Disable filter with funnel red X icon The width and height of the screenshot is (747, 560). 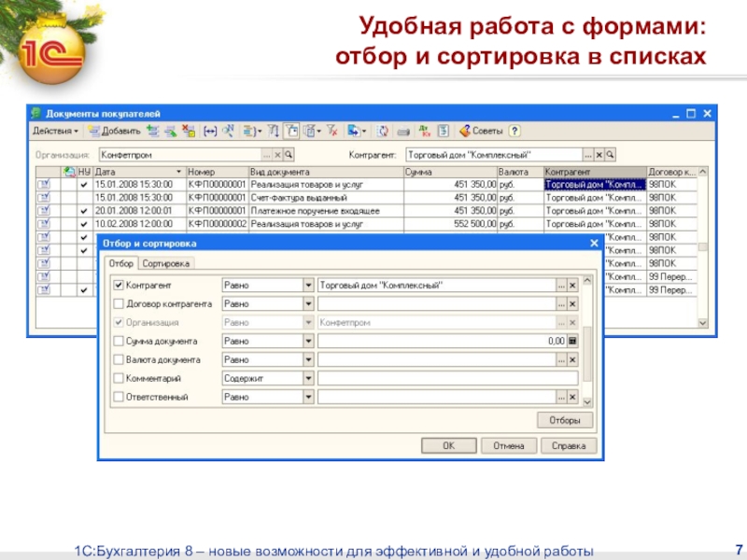coord(332,131)
